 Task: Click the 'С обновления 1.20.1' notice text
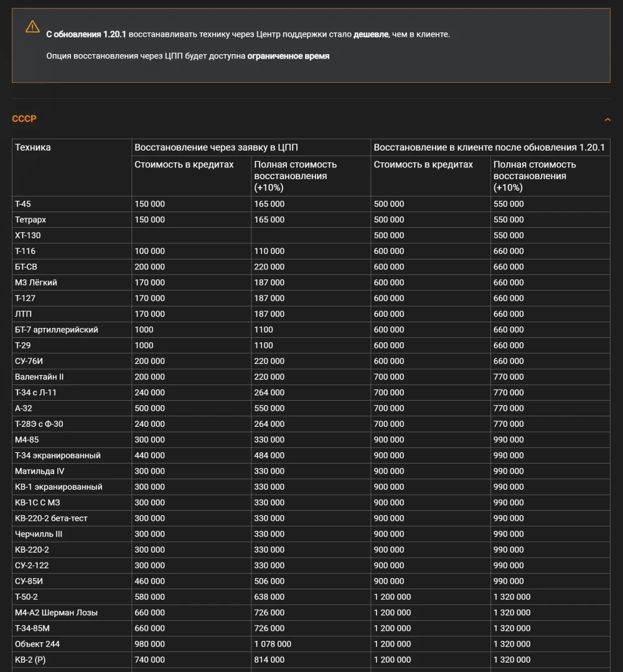point(86,34)
